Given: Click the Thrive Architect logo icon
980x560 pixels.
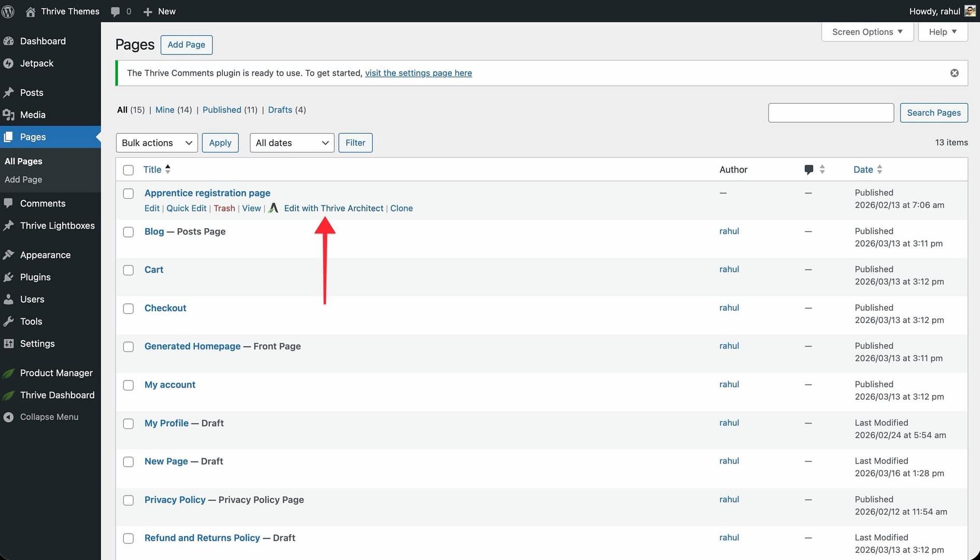Looking at the screenshot, I should 274,208.
